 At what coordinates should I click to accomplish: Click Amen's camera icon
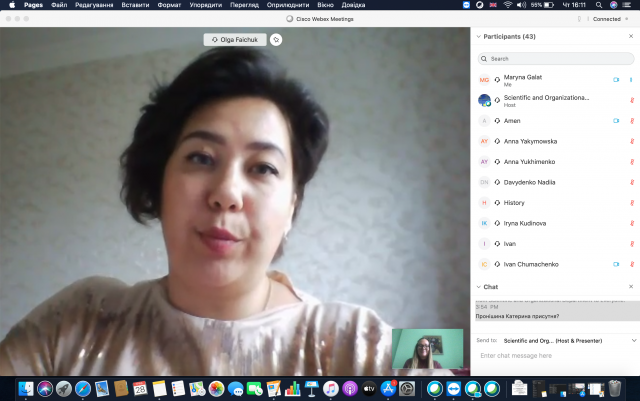point(616,121)
